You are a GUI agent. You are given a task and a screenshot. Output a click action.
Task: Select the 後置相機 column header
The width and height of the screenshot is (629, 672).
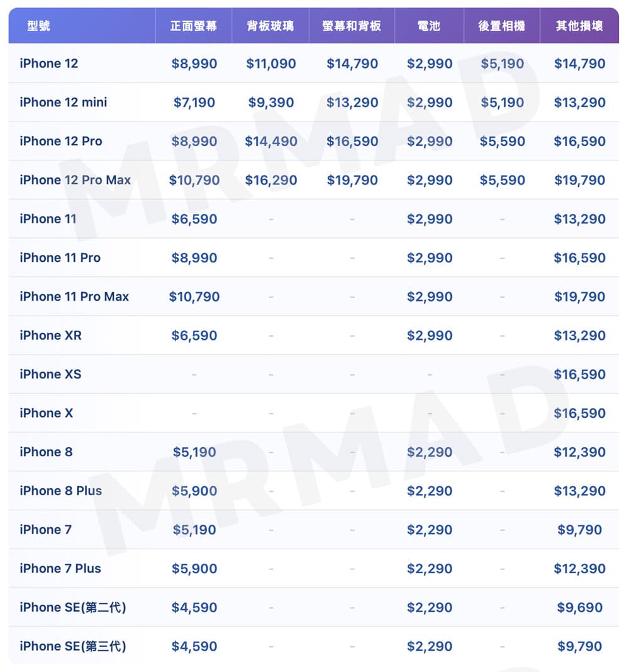[x=501, y=26]
